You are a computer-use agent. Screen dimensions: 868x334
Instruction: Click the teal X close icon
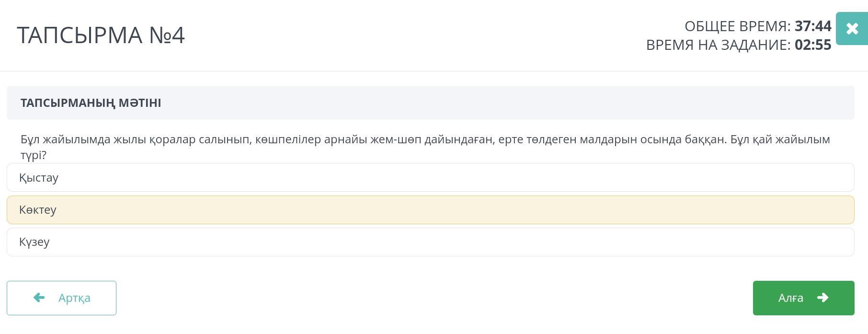click(x=852, y=29)
